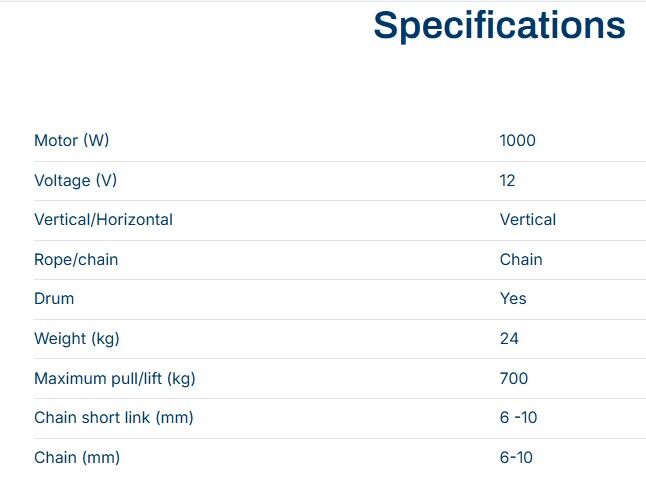Select the Chain short link (mm) label
The image size is (646, 492).
pyautogui.click(x=113, y=418)
